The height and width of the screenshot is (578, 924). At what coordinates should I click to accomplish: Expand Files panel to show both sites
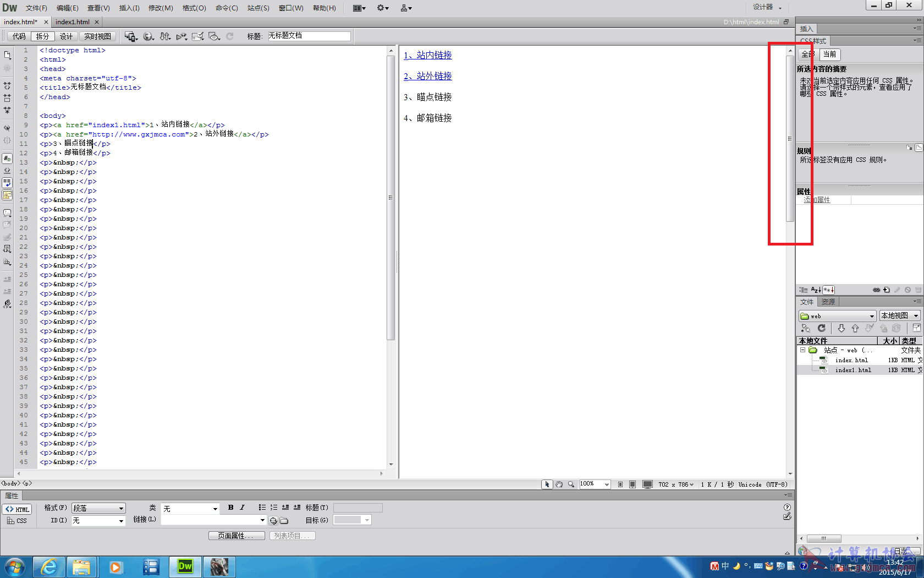coord(916,328)
